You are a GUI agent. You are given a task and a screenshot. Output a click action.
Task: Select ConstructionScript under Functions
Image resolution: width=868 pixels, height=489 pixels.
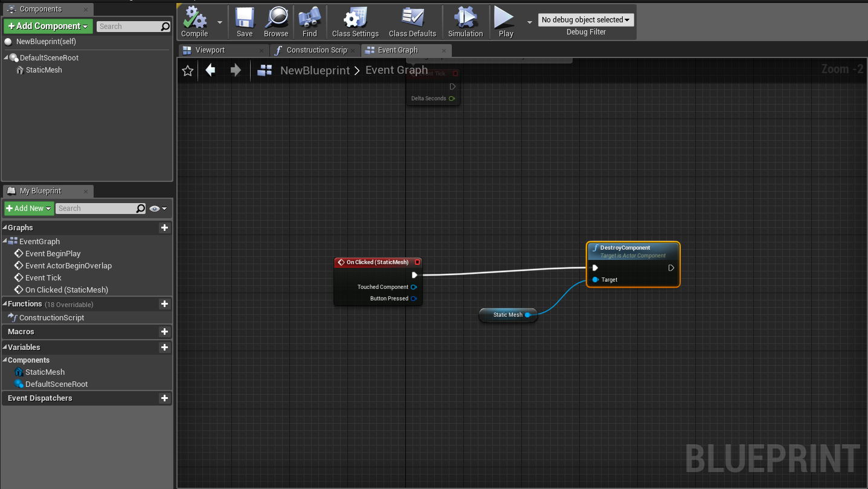click(x=51, y=318)
